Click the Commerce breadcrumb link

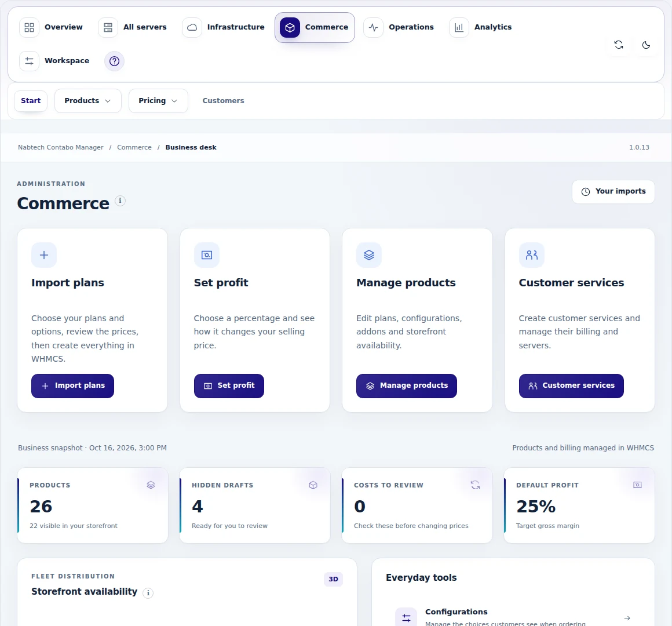[134, 147]
